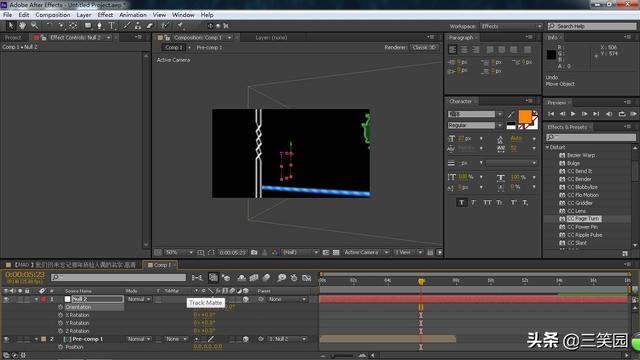Select the Clone Stamp tool
Screen dimensions: 640x360
click(138, 26)
